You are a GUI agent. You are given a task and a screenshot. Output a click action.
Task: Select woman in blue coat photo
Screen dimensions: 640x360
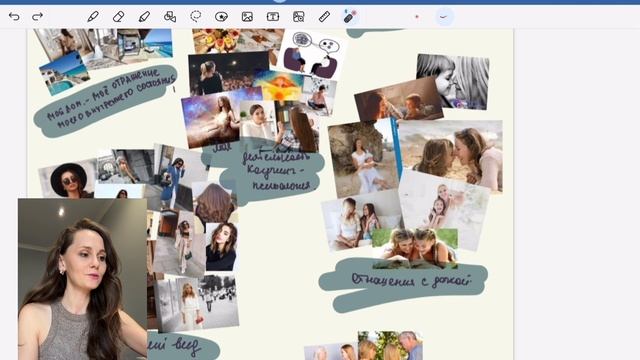pos(175,178)
